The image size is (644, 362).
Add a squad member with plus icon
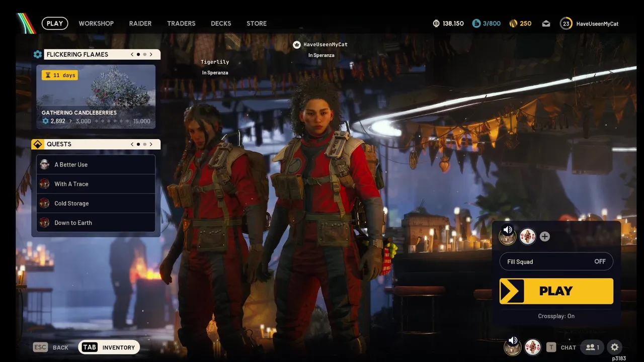pos(545,236)
